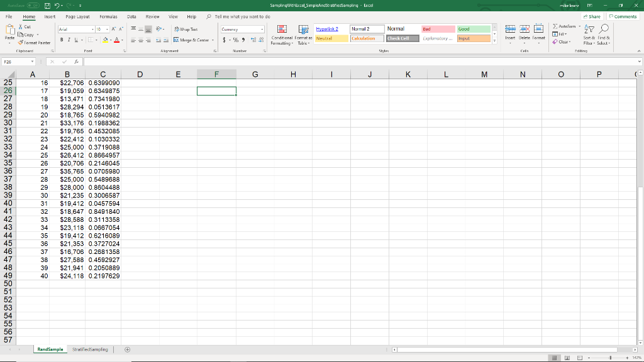This screenshot has height=362, width=644.
Task: Apply the Calculation cell style
Action: (367, 38)
